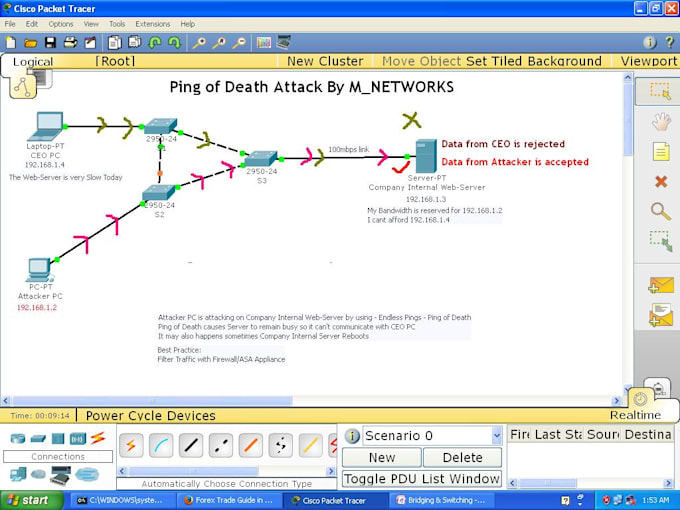The height and width of the screenshot is (510, 680).
Task: Pick the Phone cable connection
Action: point(281,445)
